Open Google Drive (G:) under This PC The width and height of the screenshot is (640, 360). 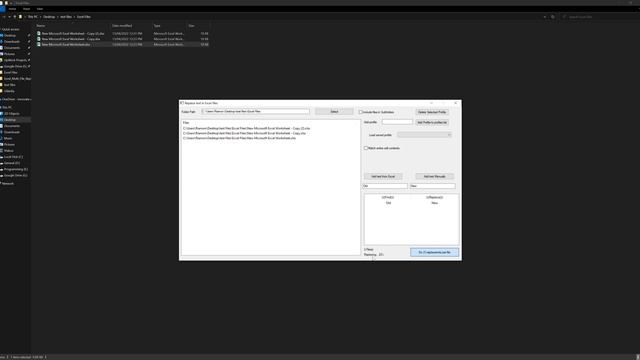pos(16,175)
